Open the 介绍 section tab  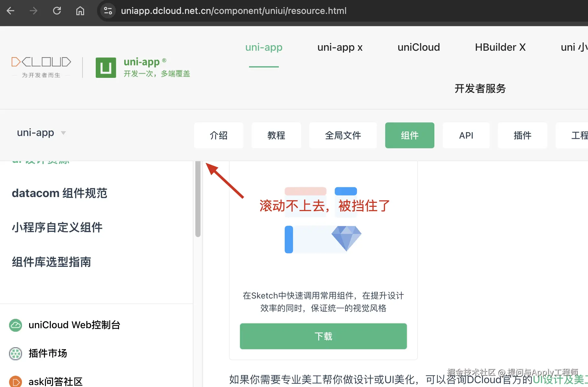pyautogui.click(x=219, y=135)
